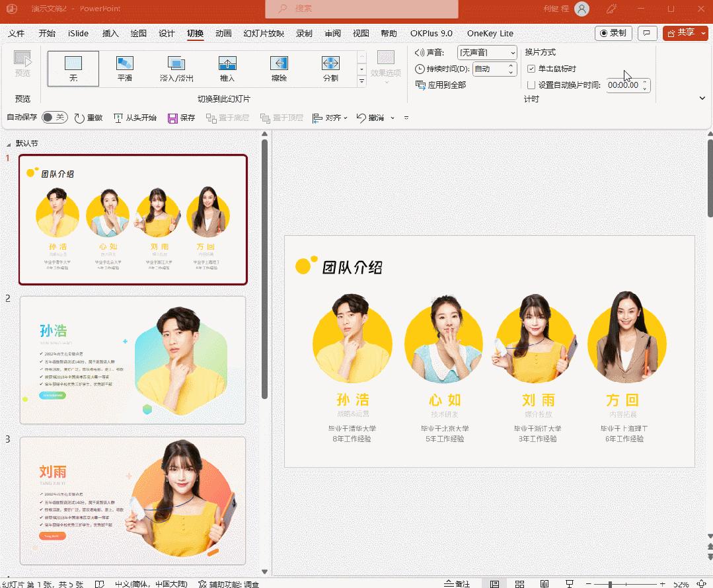This screenshot has height=588, width=713.
Task: Open reading view from status bar
Action: click(544, 583)
